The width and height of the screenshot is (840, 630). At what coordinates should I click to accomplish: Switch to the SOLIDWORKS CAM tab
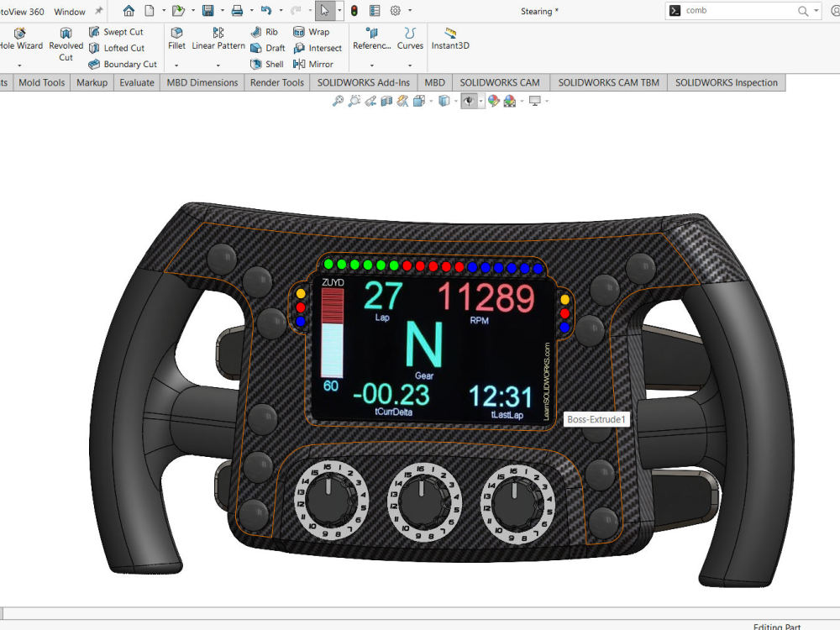[500, 82]
